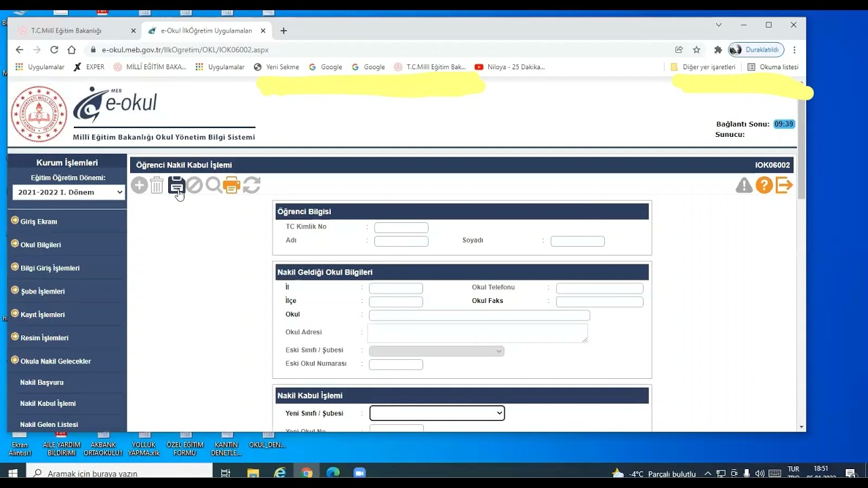Click the Okul Adresi text area
Screen dimensions: 868x488
pos(477,333)
